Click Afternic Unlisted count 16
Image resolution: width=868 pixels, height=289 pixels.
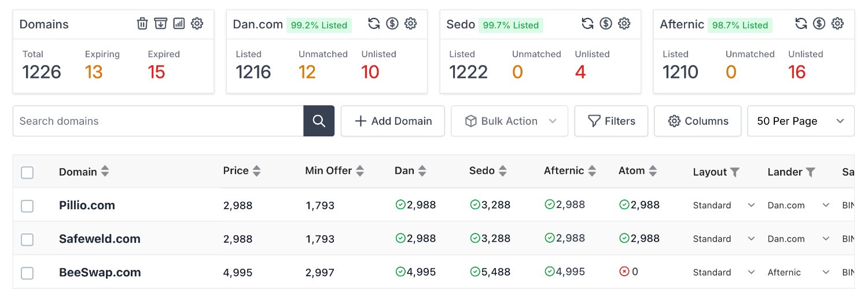(797, 72)
